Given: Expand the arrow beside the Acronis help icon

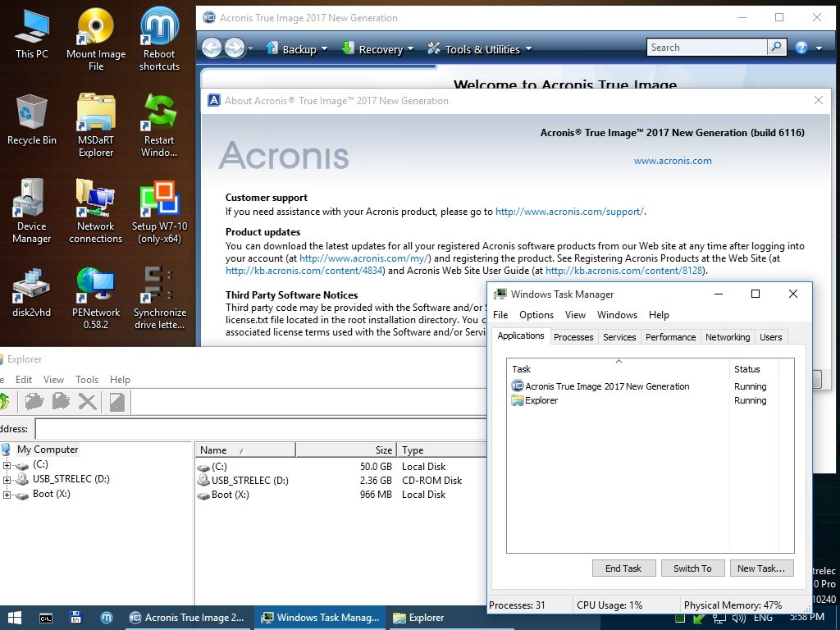Looking at the screenshot, I should coord(819,48).
